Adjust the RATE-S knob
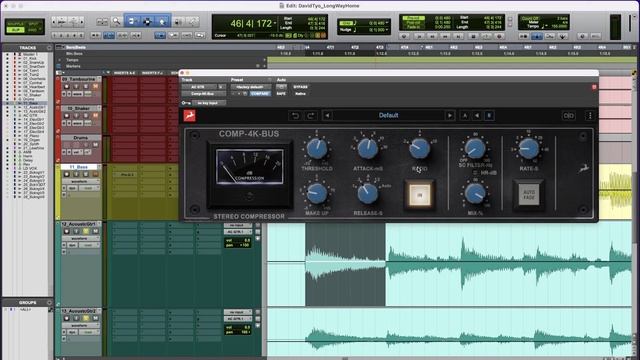Screen dimensions: 640x360 (x=529, y=149)
